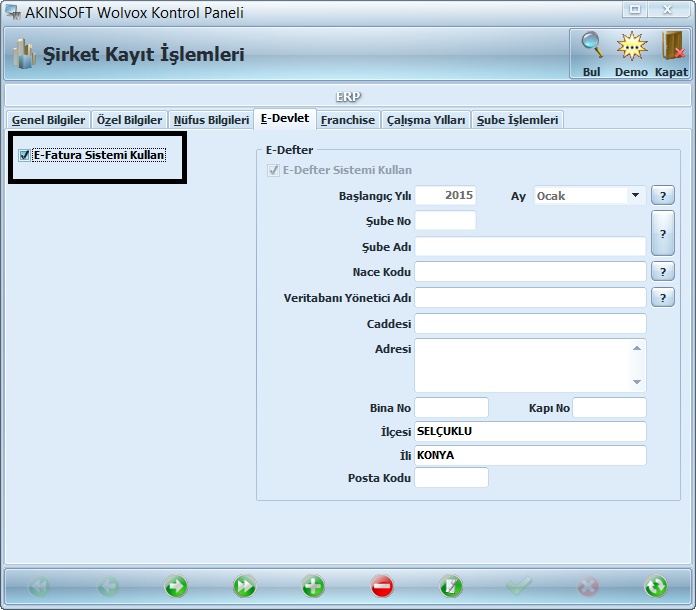Click tall help button beside Şube fields
This screenshot has width=696, height=610.
(x=663, y=233)
